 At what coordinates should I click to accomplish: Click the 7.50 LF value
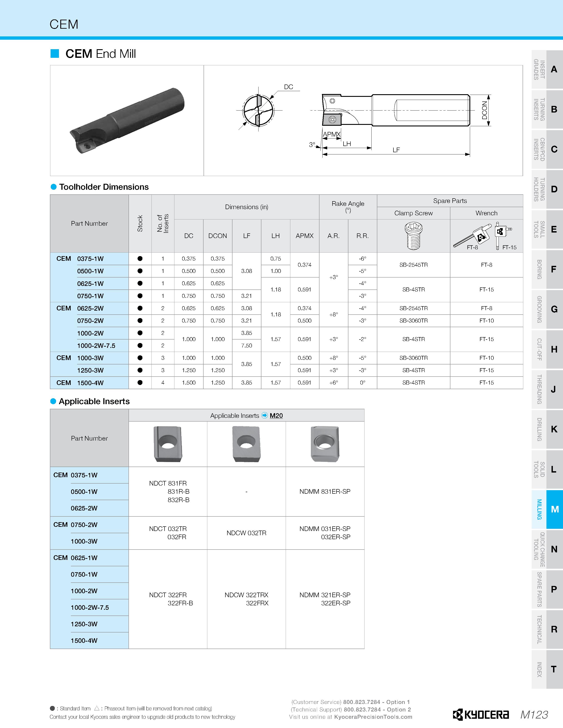[246, 346]
